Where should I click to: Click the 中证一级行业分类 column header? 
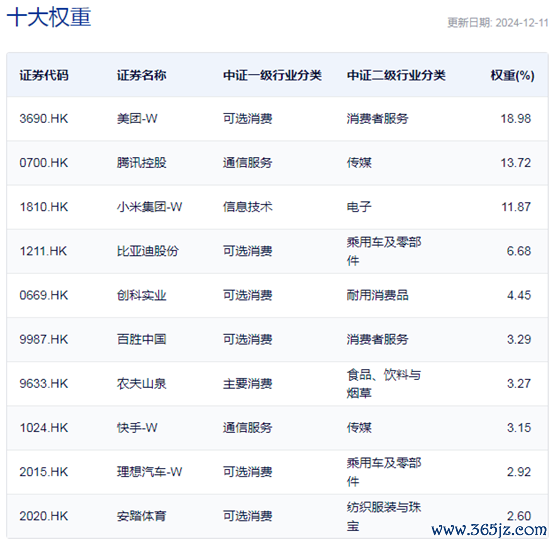click(x=272, y=75)
